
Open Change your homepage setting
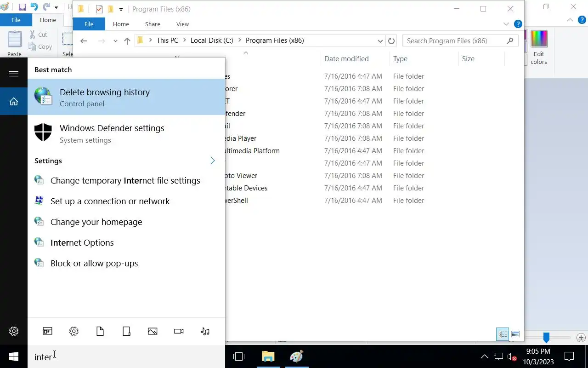(x=126, y=222)
